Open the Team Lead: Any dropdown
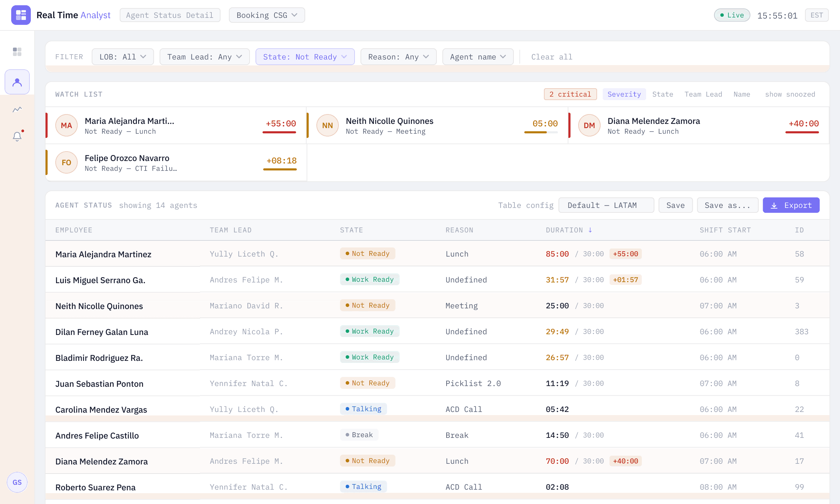This screenshot has height=504, width=840. (x=204, y=57)
